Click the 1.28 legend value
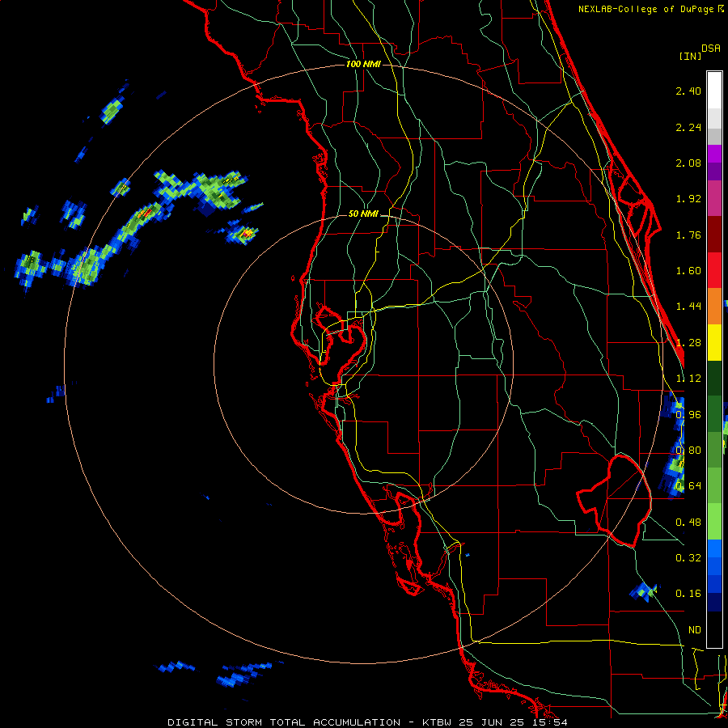This screenshot has height=728, width=728. coord(688,343)
